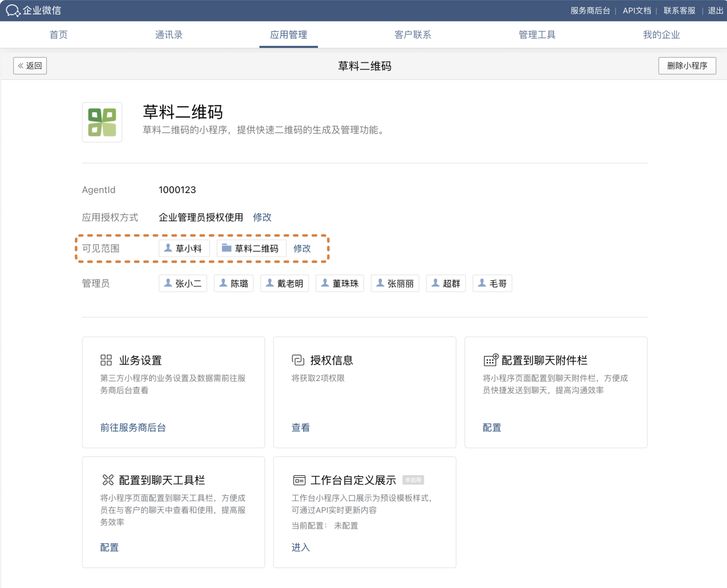The width and height of the screenshot is (727, 588).
Task: Click the person icon beside 张小二
Action: (168, 283)
